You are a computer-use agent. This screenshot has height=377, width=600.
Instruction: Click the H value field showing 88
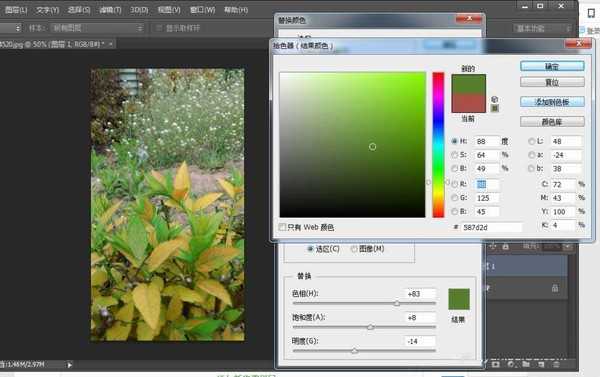click(486, 141)
